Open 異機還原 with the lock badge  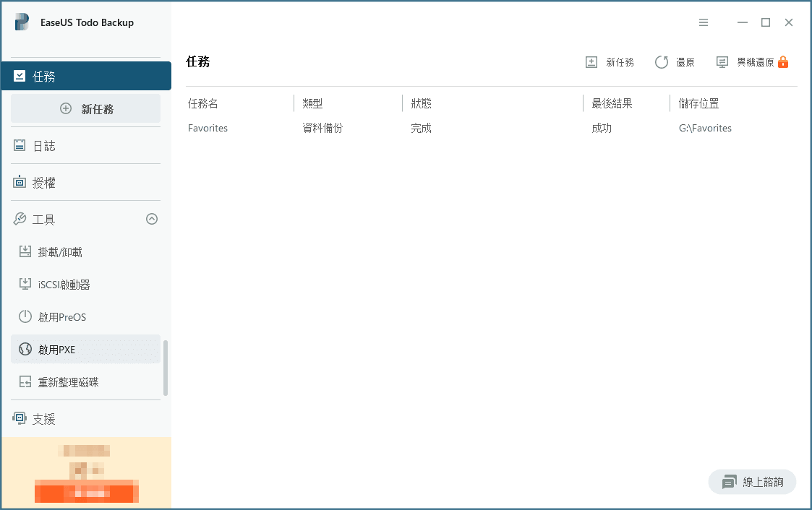(x=752, y=62)
